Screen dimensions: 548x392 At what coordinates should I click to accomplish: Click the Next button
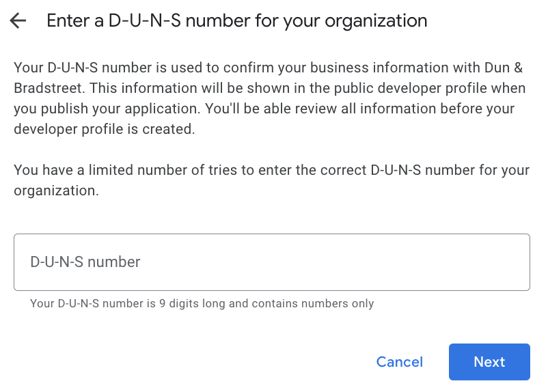(x=489, y=362)
